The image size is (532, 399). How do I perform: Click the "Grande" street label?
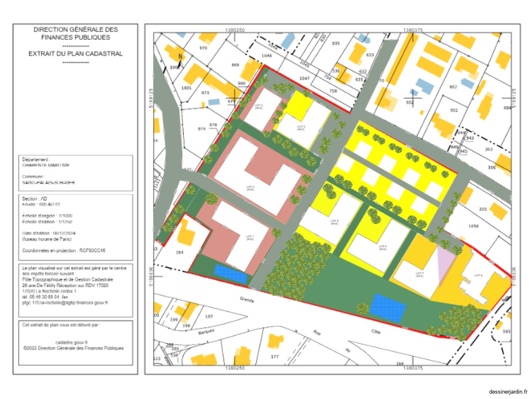pyautogui.click(x=247, y=300)
